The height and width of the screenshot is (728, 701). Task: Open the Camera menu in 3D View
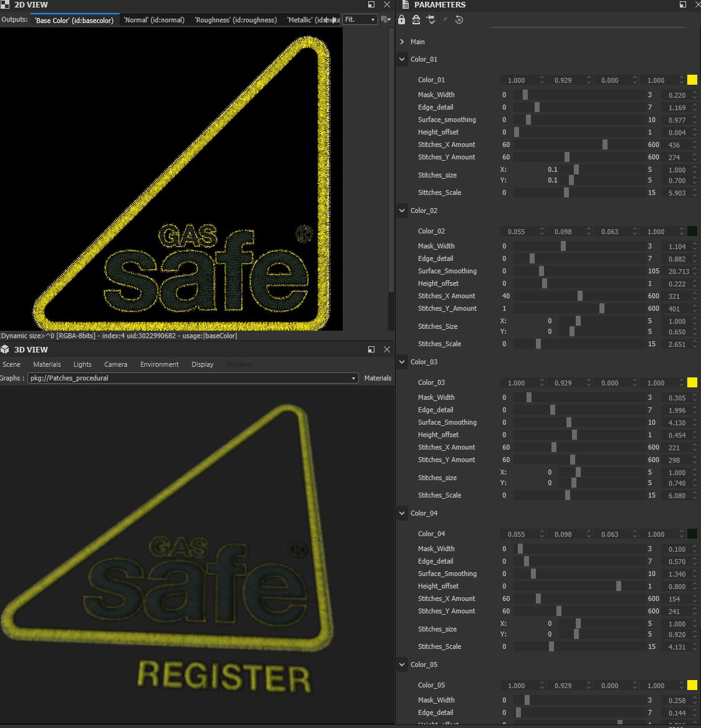point(116,364)
